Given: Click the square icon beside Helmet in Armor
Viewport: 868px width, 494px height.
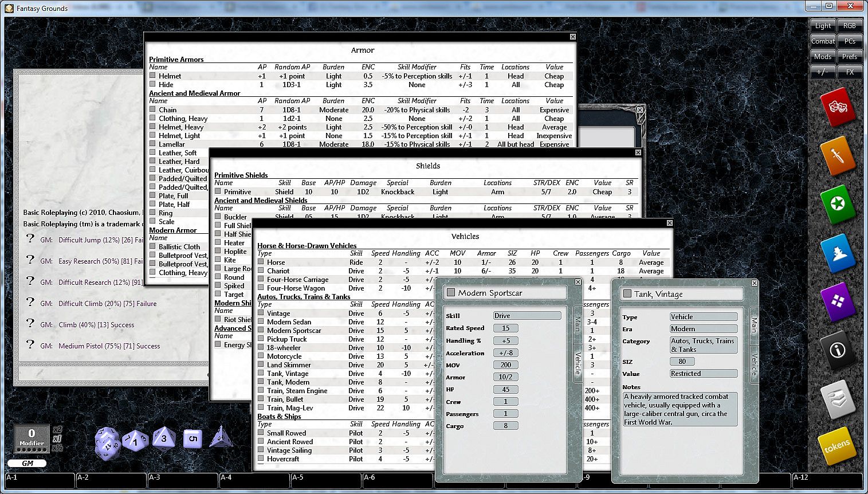Looking at the screenshot, I should click(x=153, y=76).
